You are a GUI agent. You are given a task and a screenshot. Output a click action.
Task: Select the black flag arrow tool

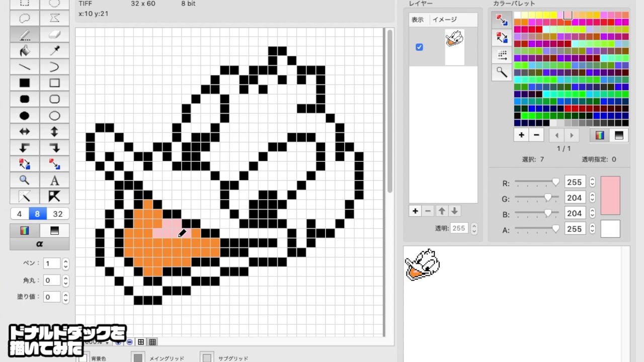54,196
